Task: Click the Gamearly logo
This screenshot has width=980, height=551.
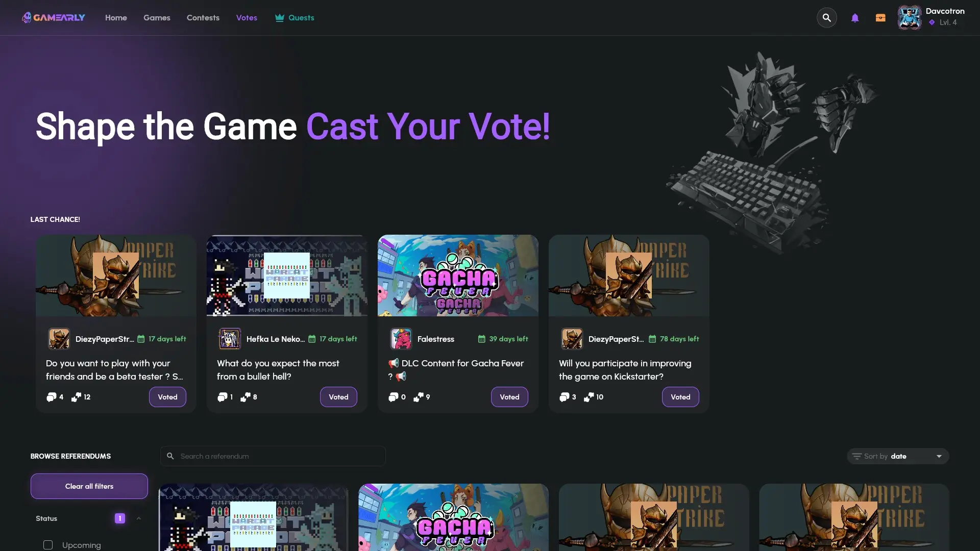Action: click(54, 18)
